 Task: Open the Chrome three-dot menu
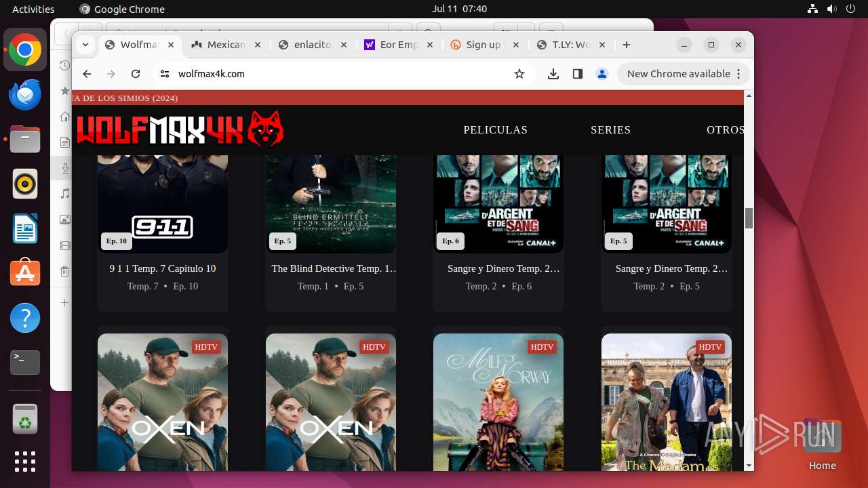738,74
